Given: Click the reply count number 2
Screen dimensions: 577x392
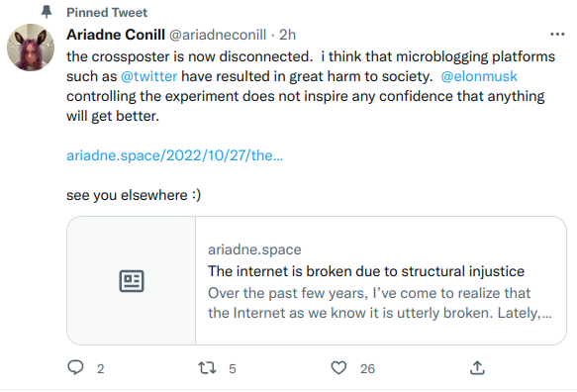Looking at the screenshot, I should coord(101,369).
